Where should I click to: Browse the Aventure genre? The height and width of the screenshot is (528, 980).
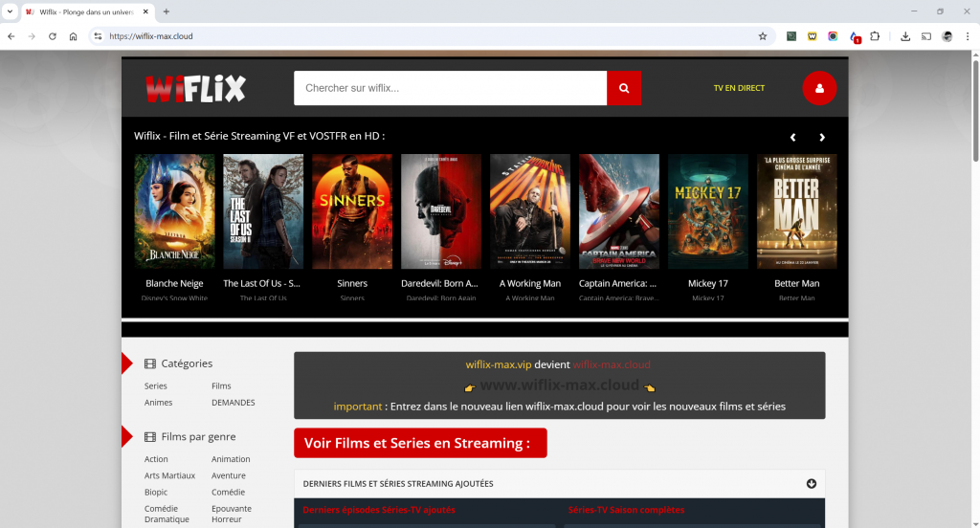pyautogui.click(x=229, y=475)
